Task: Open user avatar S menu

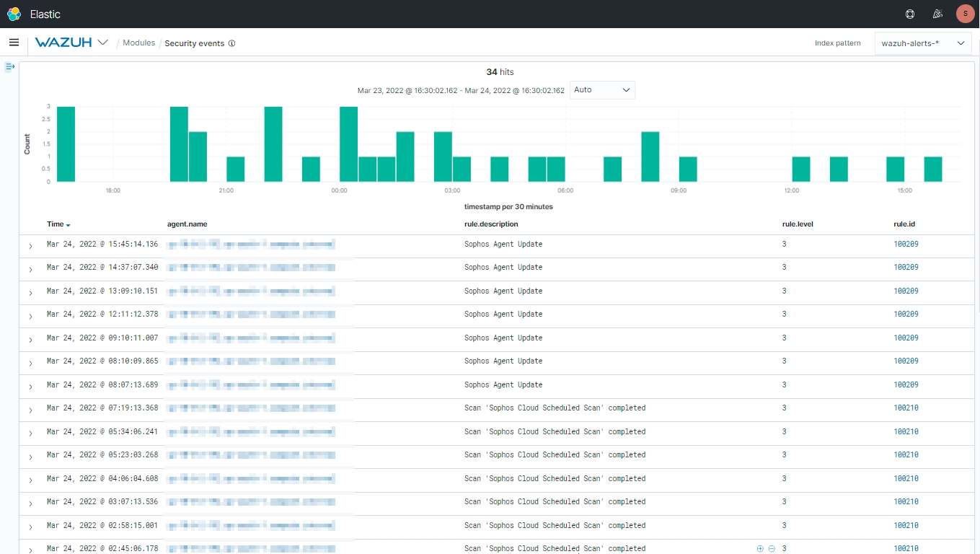Action: click(965, 14)
